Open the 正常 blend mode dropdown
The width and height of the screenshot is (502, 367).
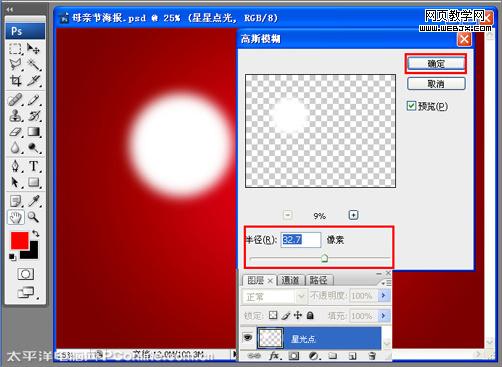pyautogui.click(x=274, y=296)
